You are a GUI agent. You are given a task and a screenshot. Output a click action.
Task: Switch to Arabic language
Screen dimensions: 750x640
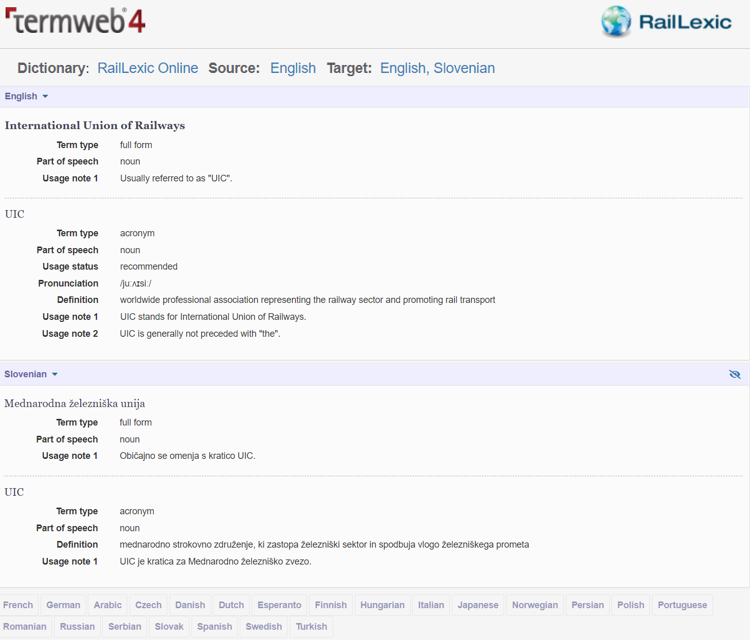coord(108,605)
